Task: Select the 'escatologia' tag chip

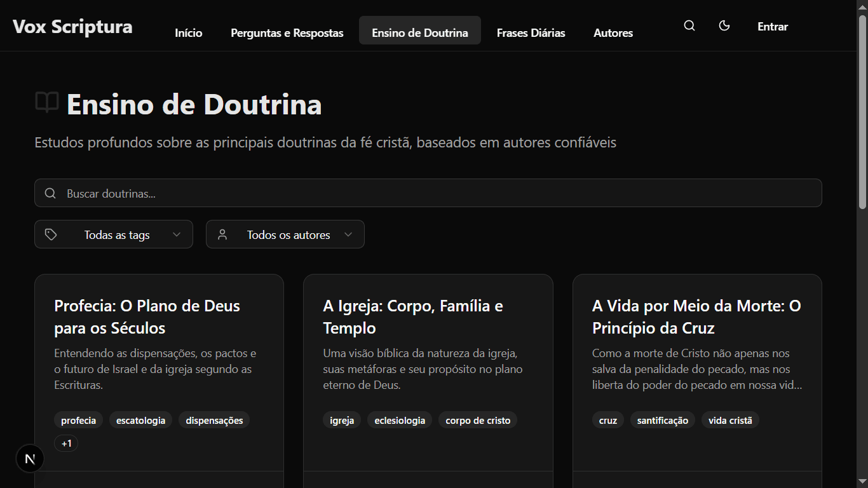Action: tap(140, 419)
